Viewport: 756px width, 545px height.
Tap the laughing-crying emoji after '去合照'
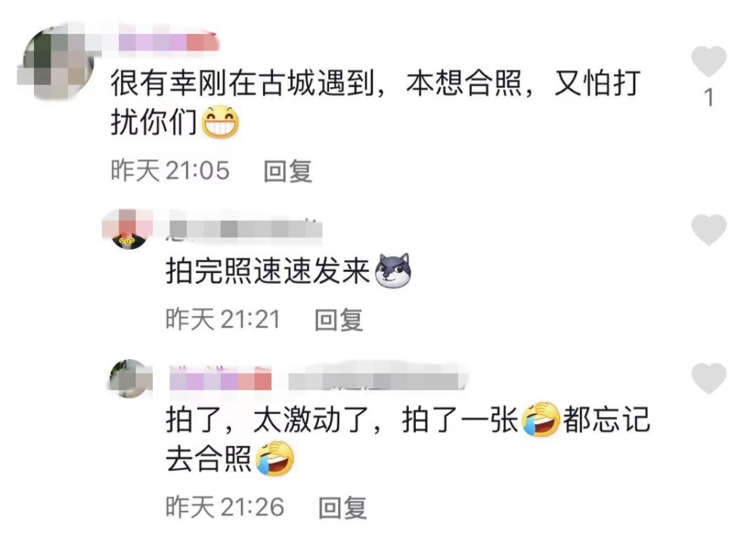tap(275, 458)
